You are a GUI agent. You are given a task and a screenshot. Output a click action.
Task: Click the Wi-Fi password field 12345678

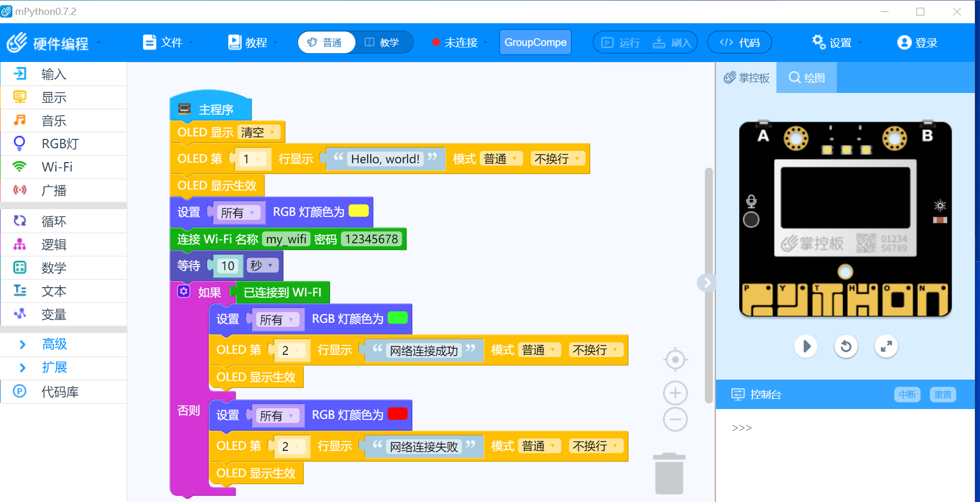(x=371, y=239)
